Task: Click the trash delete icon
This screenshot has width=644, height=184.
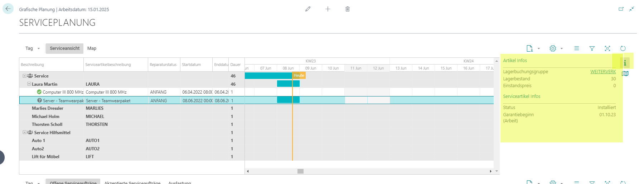Action: 347,9
